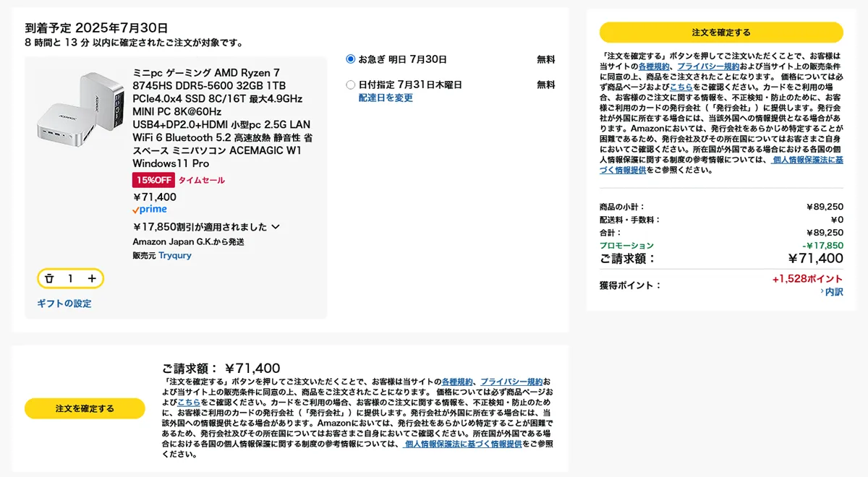Click the ご請求額： ¥71,400 heading in the bottom section
Viewport: 868px width, 477px height.
221,369
